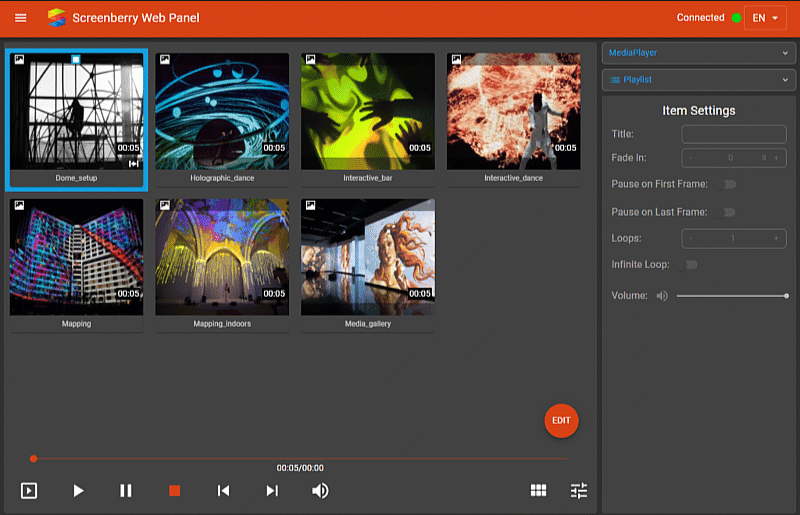Pause playback
This screenshot has width=800, height=515.
[126, 491]
